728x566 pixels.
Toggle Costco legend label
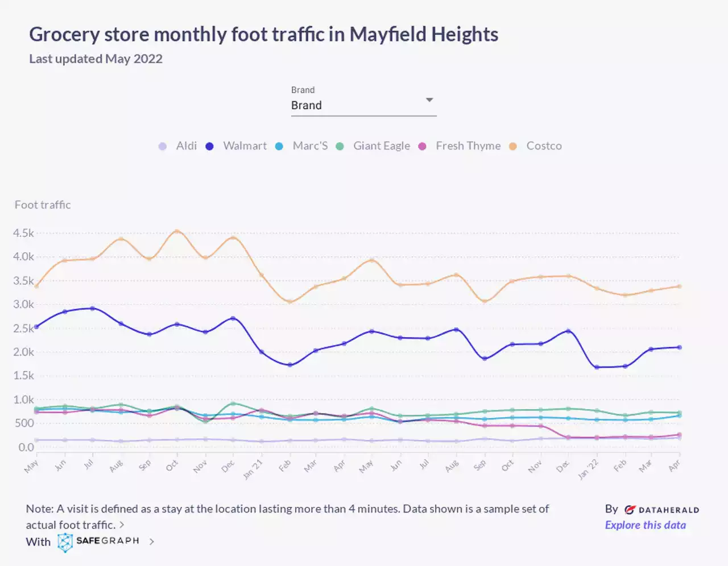tap(544, 146)
